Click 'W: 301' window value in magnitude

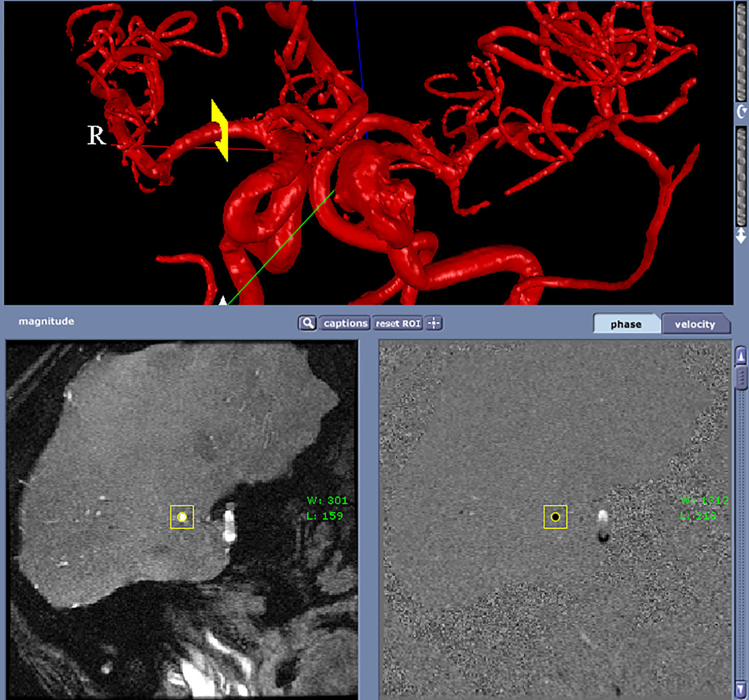pos(327,500)
